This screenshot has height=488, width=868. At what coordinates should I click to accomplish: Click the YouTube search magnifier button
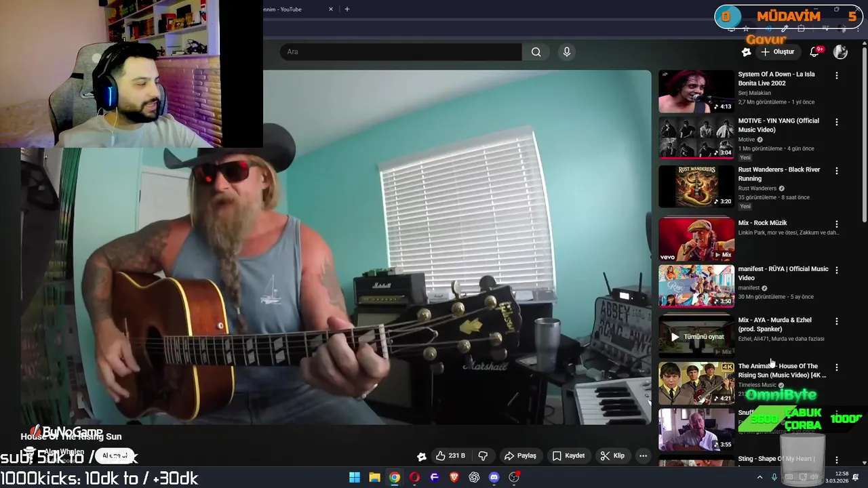pyautogui.click(x=536, y=52)
